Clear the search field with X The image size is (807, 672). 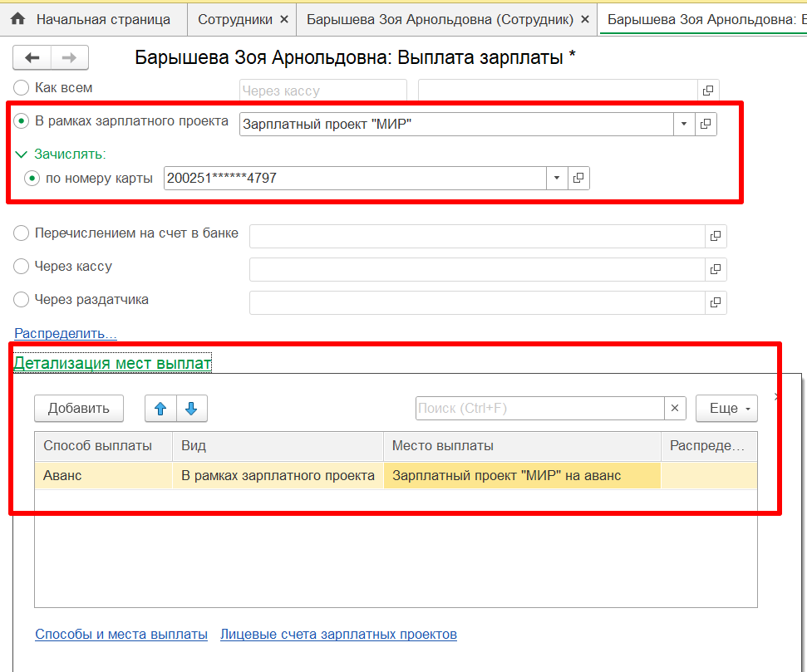(x=675, y=408)
